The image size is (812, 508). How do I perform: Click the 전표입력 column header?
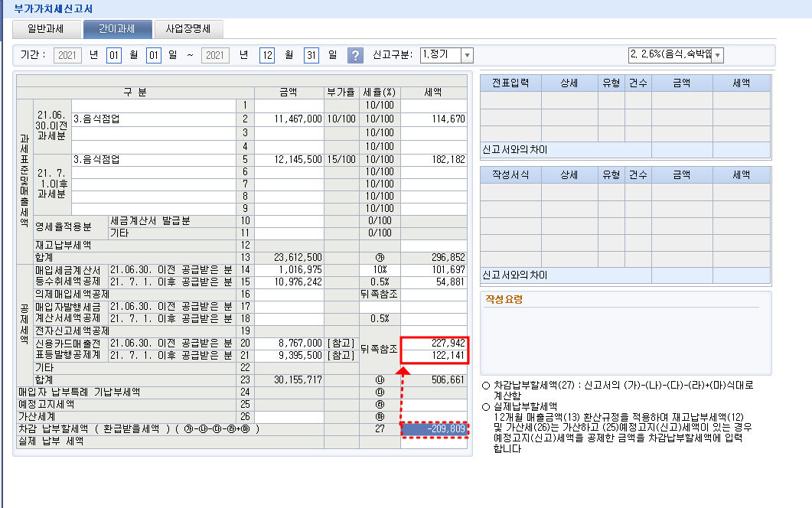tap(510, 83)
